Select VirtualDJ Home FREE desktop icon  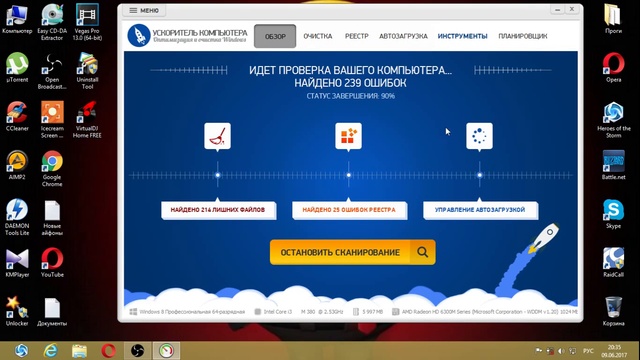coord(87,120)
